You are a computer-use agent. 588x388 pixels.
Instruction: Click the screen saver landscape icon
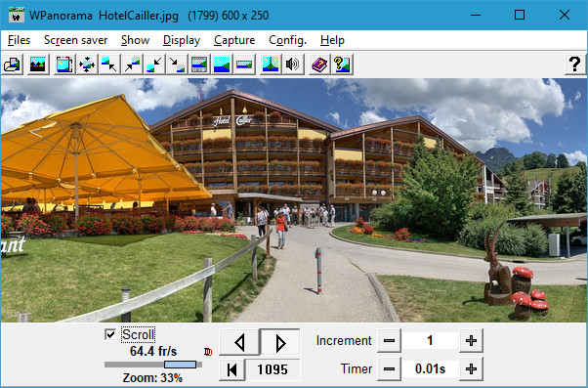38,65
